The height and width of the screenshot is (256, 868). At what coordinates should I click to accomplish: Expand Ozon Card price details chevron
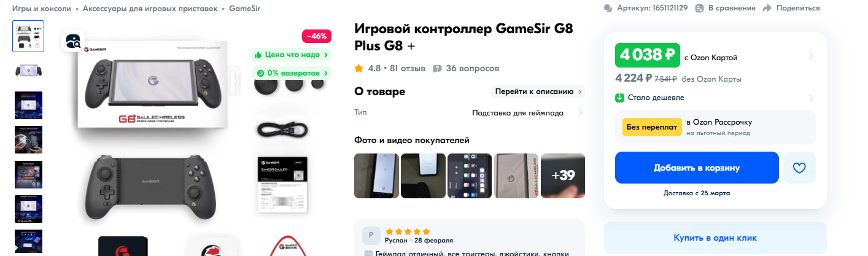tap(811, 56)
